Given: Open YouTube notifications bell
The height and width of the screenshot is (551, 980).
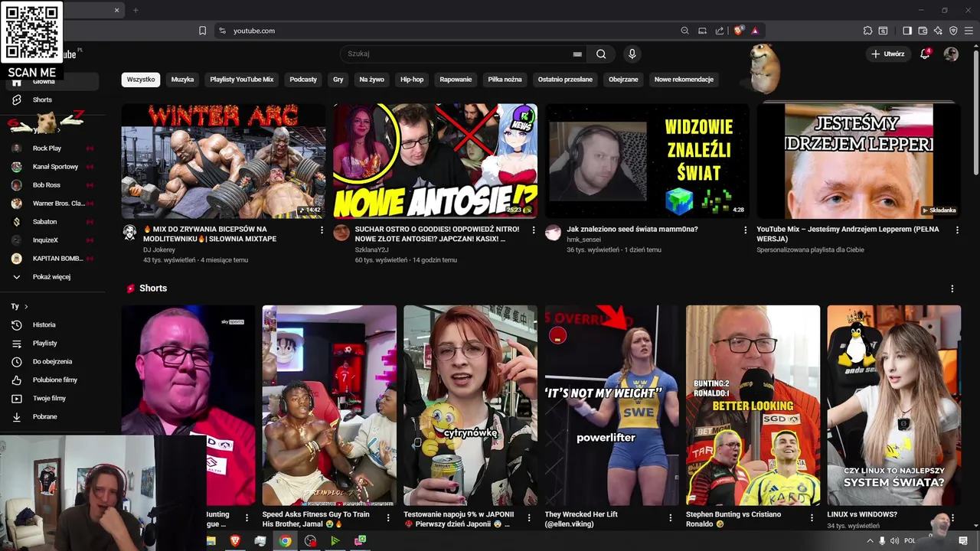Looking at the screenshot, I should point(925,54).
